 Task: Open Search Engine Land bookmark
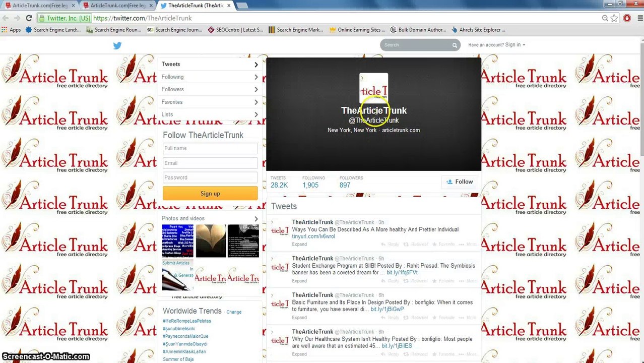click(x=53, y=30)
